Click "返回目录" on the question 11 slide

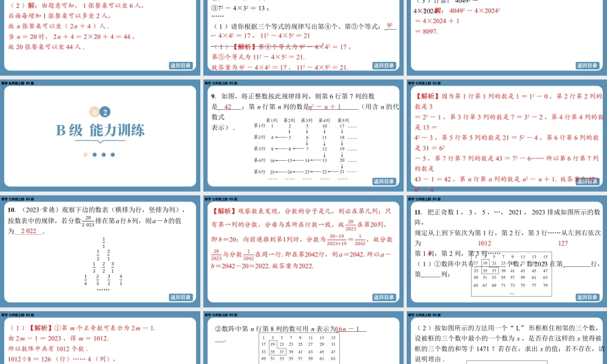[x=586, y=297]
